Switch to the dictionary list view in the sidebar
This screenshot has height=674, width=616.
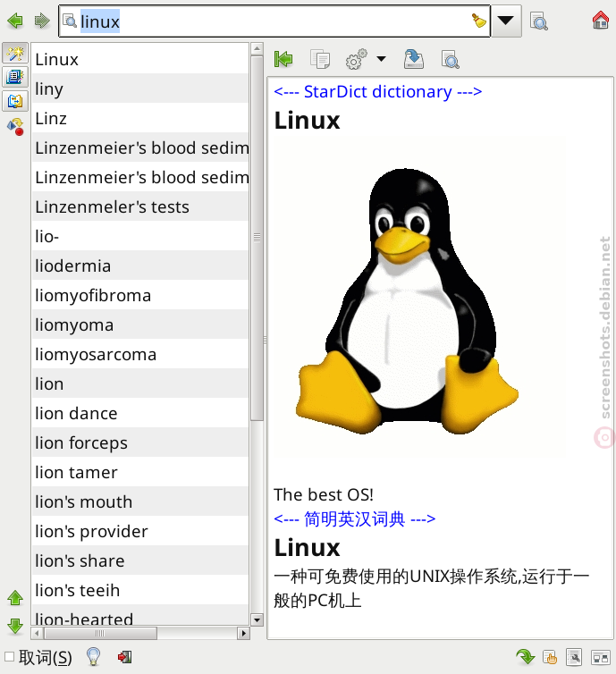(x=15, y=78)
